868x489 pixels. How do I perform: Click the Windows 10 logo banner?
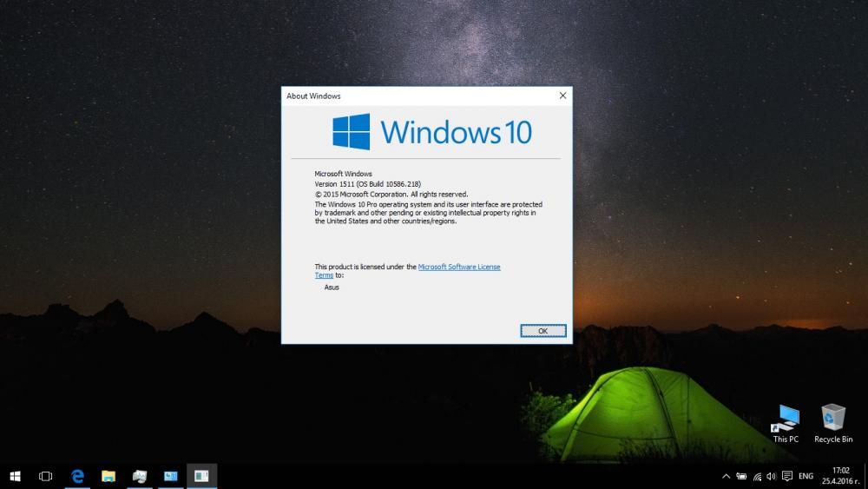point(431,132)
